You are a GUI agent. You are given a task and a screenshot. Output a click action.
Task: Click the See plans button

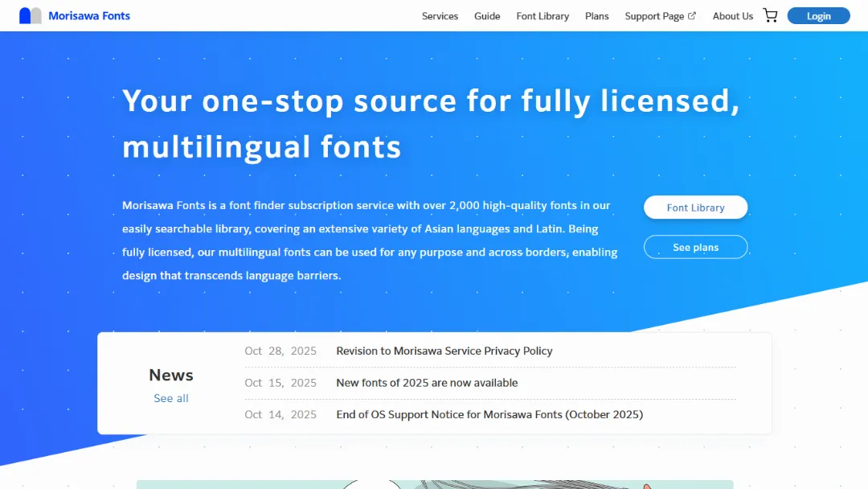[x=695, y=247]
